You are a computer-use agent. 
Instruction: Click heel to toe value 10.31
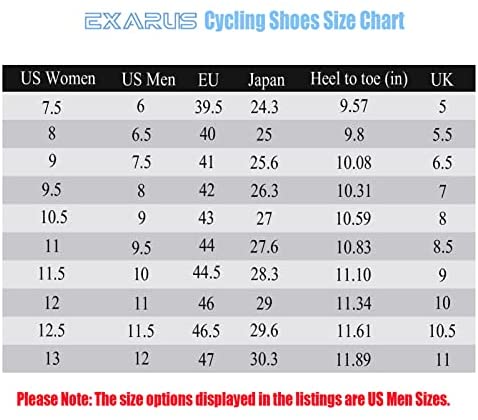click(x=354, y=191)
